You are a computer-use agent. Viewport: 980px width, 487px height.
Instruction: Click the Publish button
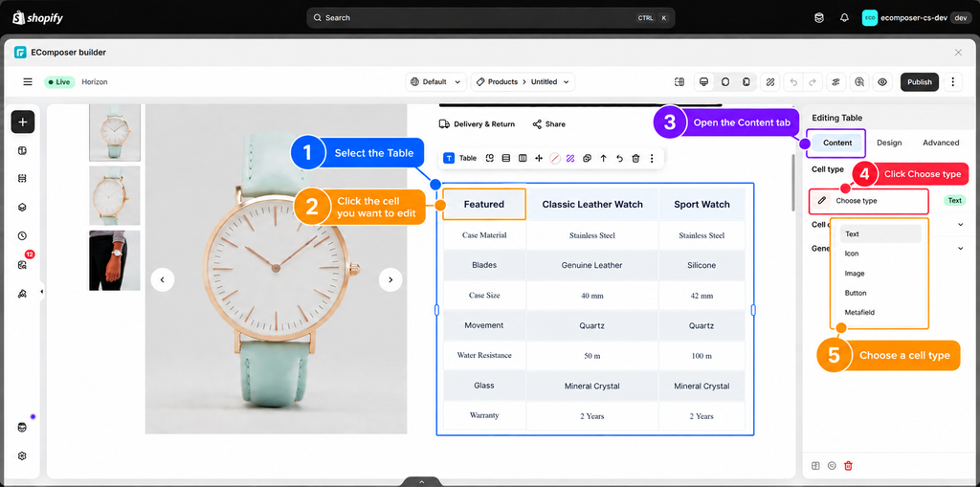click(x=920, y=82)
